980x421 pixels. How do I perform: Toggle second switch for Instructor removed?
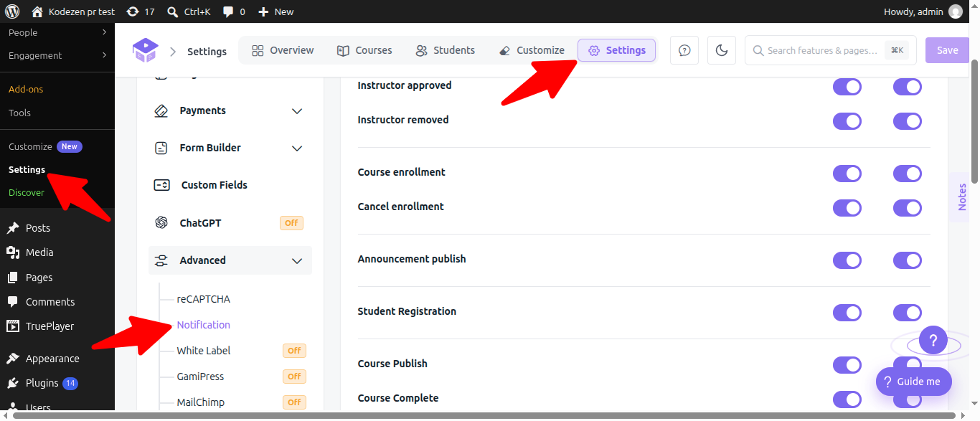[x=908, y=121]
